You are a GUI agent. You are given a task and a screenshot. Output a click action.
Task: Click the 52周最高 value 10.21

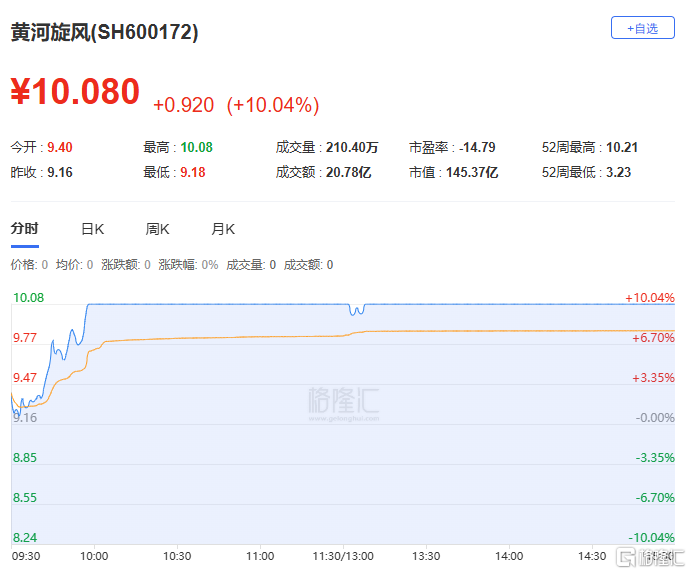click(621, 148)
